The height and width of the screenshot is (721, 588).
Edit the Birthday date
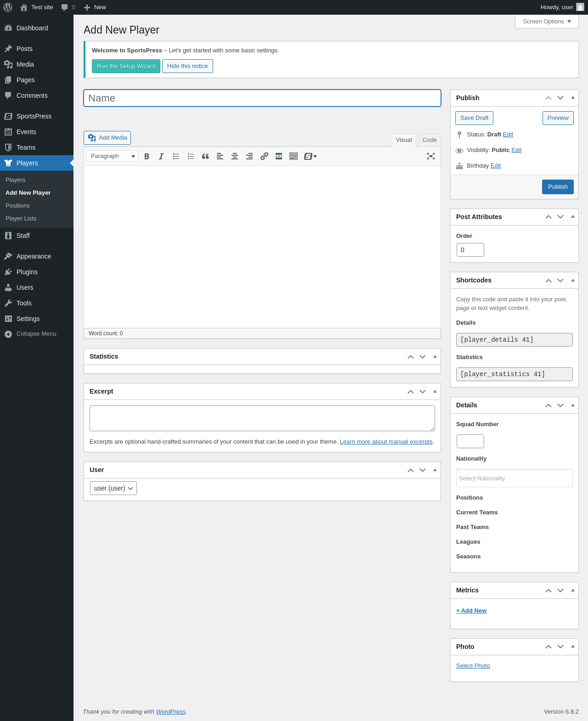pos(496,166)
